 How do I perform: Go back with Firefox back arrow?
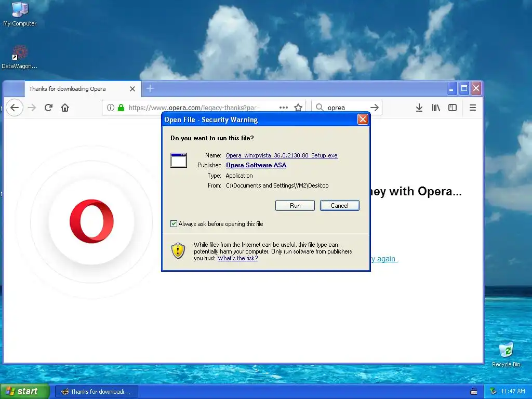[14, 108]
